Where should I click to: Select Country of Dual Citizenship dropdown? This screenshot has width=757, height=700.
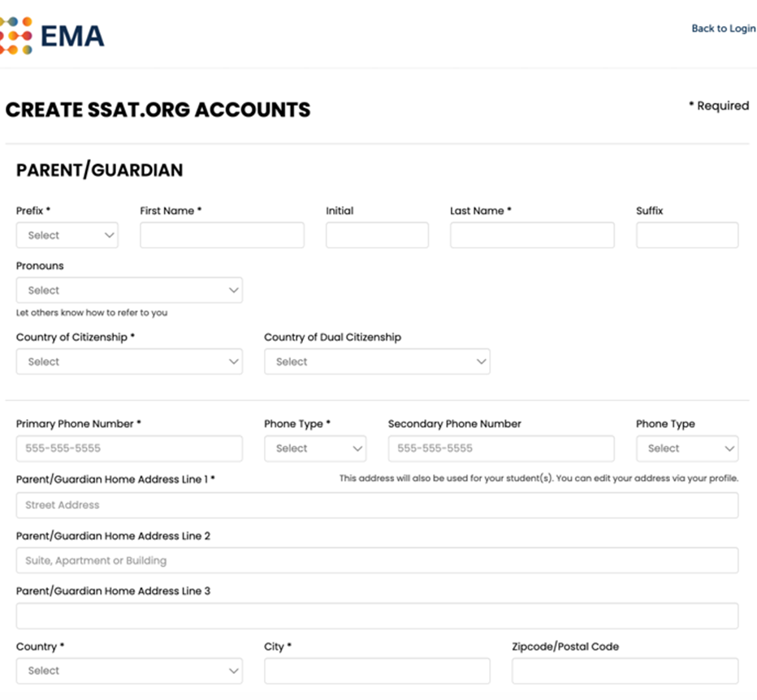click(x=377, y=362)
